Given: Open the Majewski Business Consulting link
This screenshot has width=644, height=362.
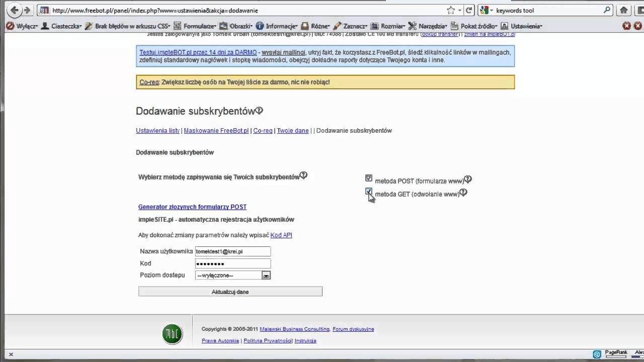Looking at the screenshot, I should 295,329.
